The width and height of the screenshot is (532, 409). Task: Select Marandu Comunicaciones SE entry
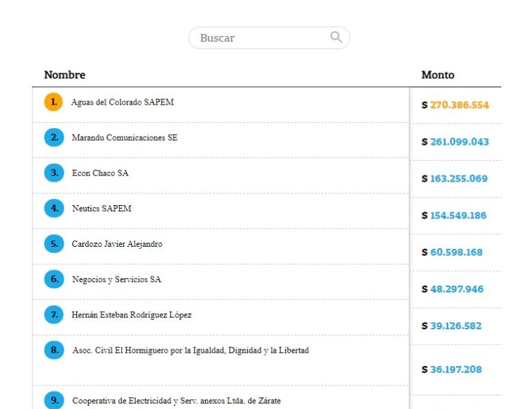tap(125, 138)
